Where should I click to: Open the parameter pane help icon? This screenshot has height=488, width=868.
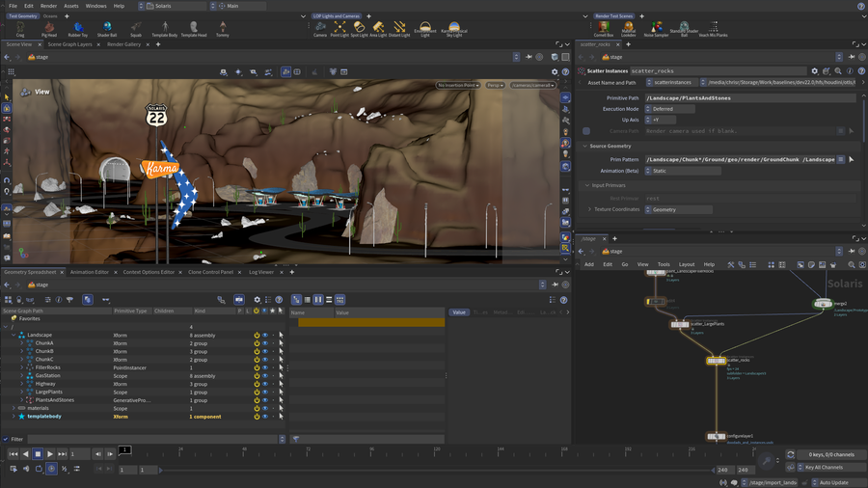pyautogui.click(x=861, y=70)
